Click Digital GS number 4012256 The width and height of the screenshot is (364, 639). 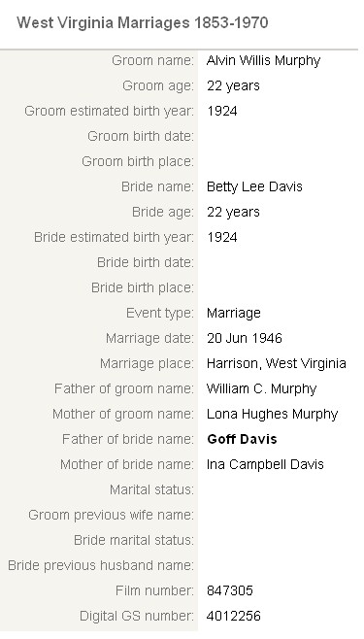(233, 616)
